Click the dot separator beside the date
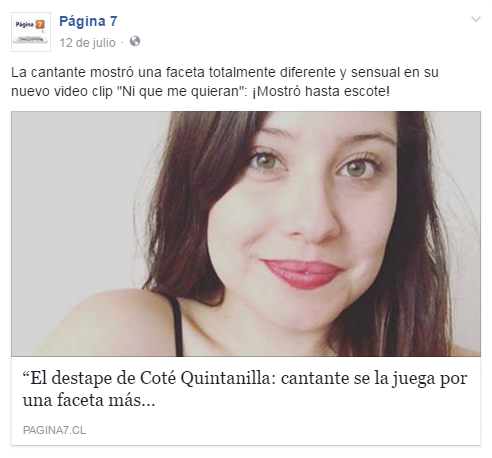The width and height of the screenshot is (492, 458). tap(122, 43)
